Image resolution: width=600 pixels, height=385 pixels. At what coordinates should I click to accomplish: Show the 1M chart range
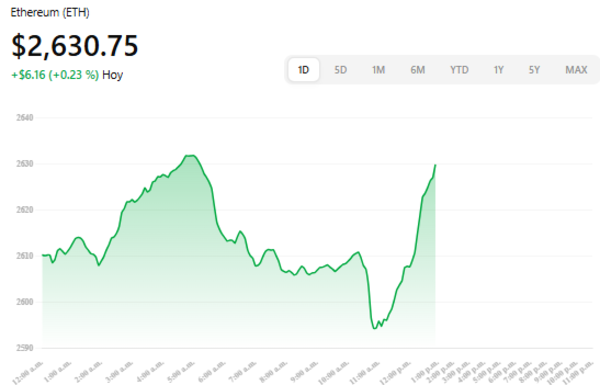[x=378, y=70]
